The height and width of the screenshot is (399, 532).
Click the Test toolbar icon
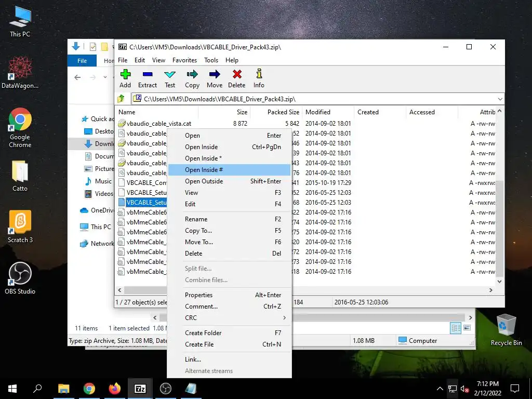coord(170,79)
